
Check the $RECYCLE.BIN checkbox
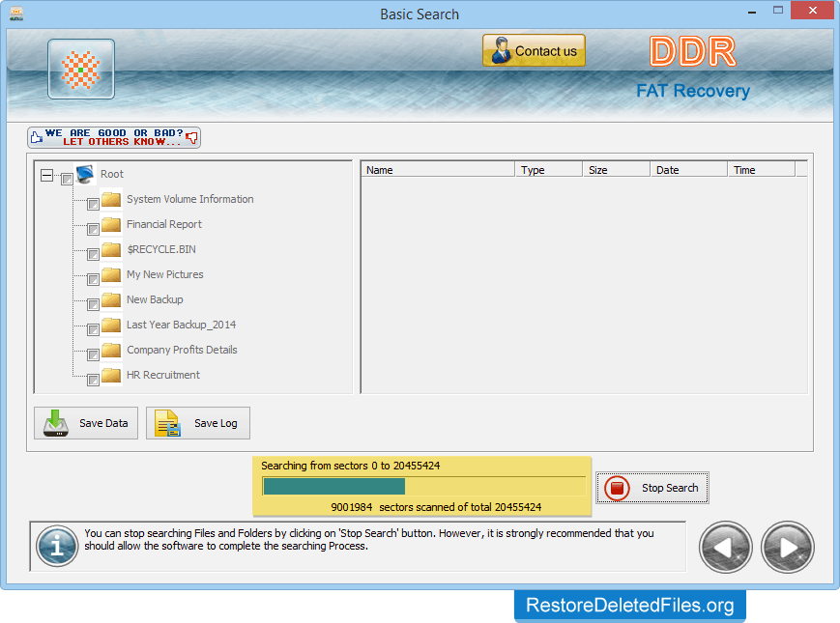(93, 254)
